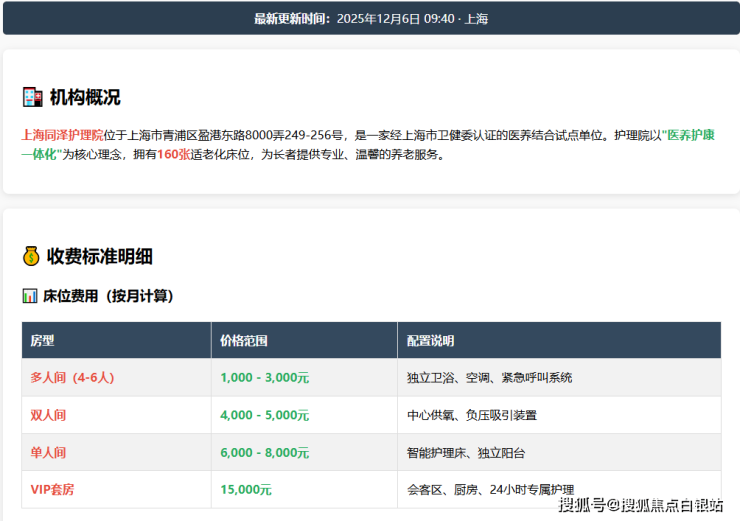Click the 6,000 - 8,000元 price
Viewport: 740px width, 521px height.
264,452
